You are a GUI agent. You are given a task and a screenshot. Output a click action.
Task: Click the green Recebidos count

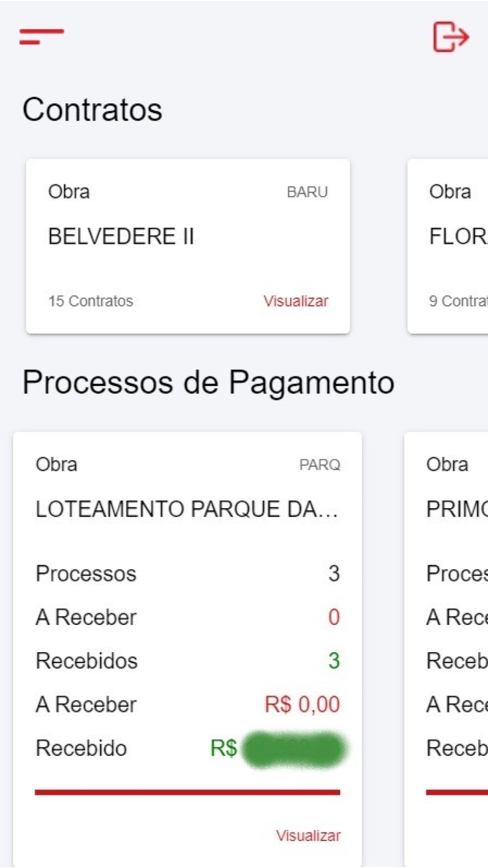tap(334, 661)
